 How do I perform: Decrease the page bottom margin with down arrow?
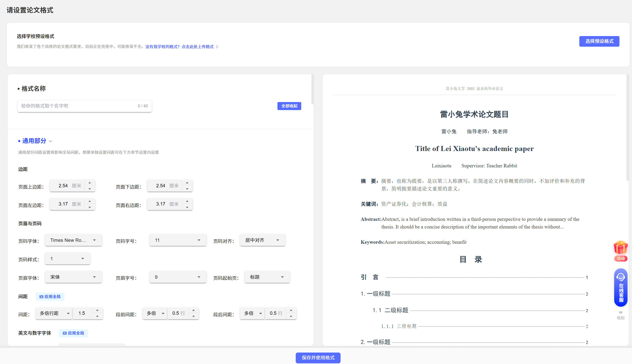point(187,189)
